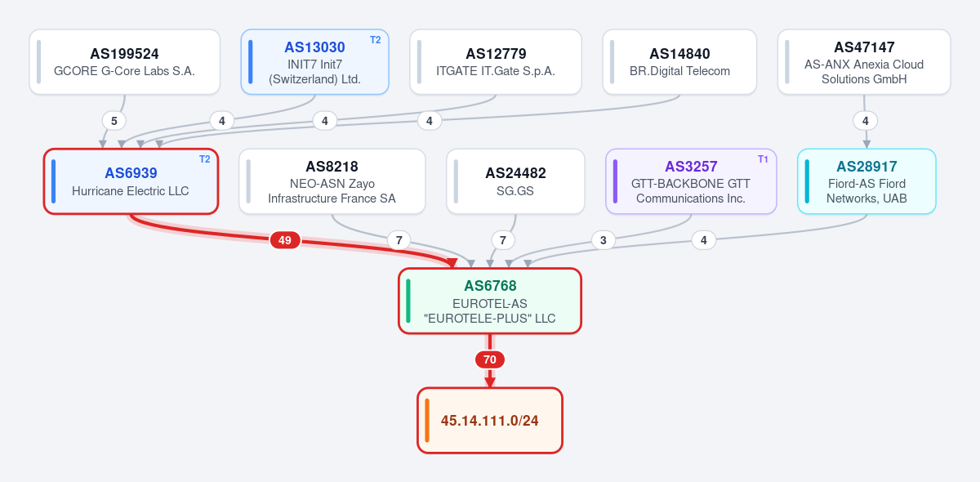Click the 4 badge below AS47147
The width and height of the screenshot is (980, 482).
866,121
